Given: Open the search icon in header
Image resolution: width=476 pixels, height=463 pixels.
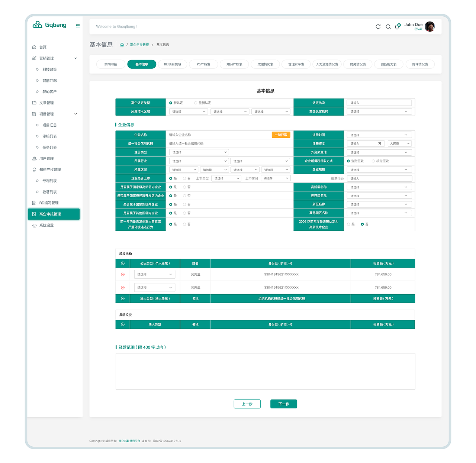Looking at the screenshot, I should click(x=388, y=27).
